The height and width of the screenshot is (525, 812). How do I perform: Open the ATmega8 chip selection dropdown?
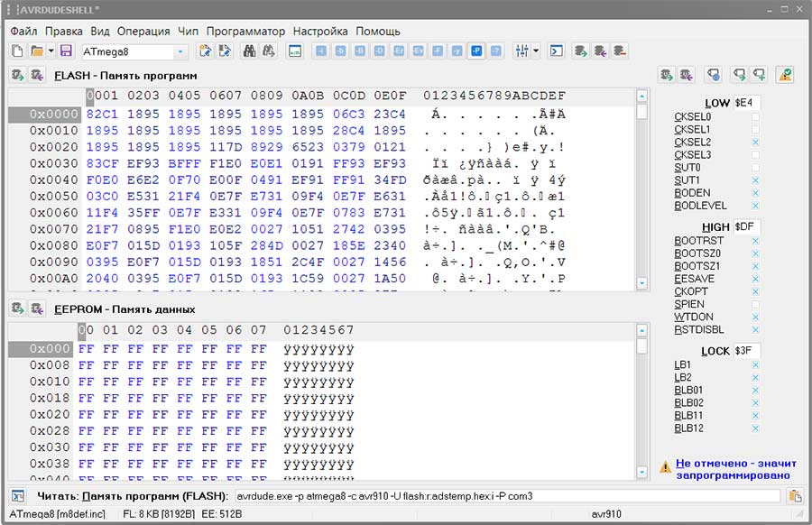click(x=180, y=51)
